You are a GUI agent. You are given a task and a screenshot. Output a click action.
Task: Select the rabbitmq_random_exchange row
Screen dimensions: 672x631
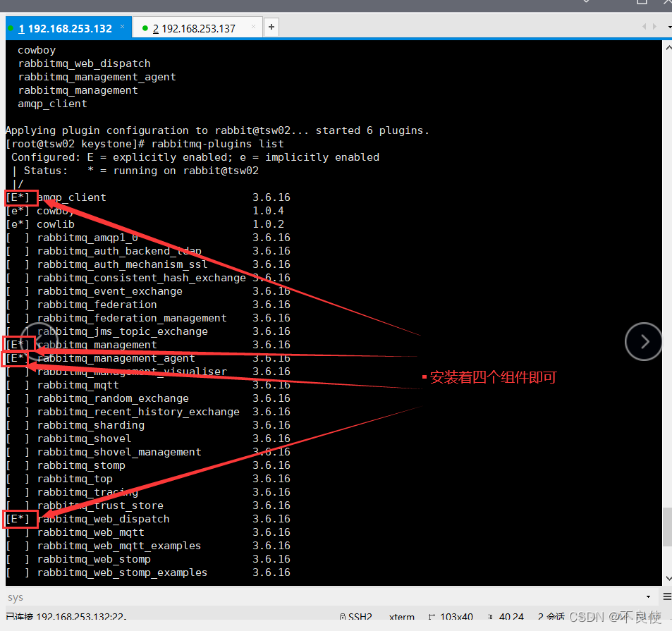tap(148, 398)
